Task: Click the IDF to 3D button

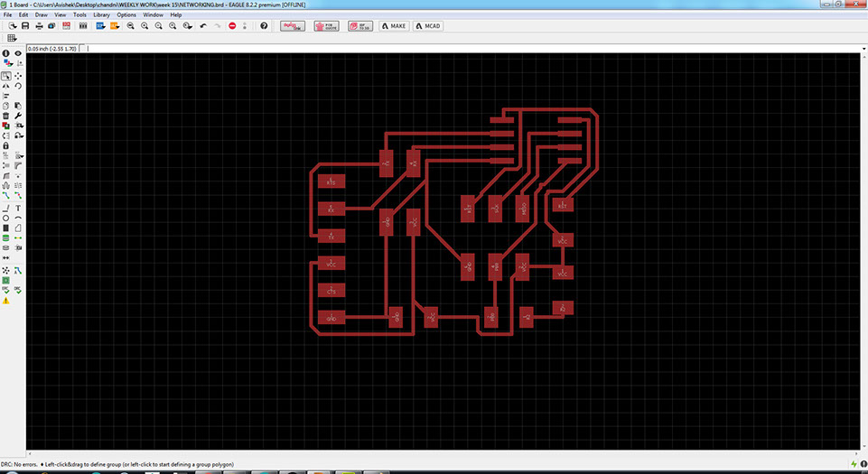Action: pos(360,26)
